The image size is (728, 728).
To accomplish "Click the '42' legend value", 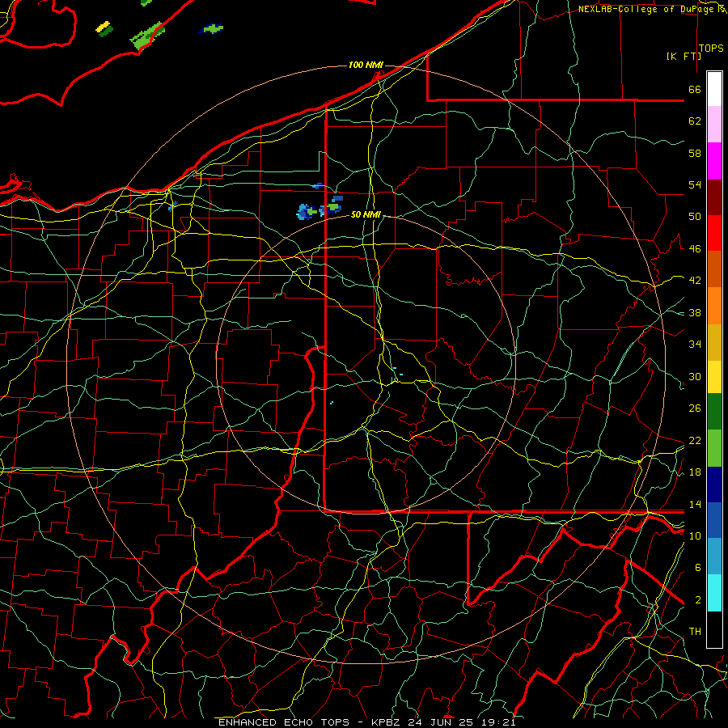I will pos(695,281).
